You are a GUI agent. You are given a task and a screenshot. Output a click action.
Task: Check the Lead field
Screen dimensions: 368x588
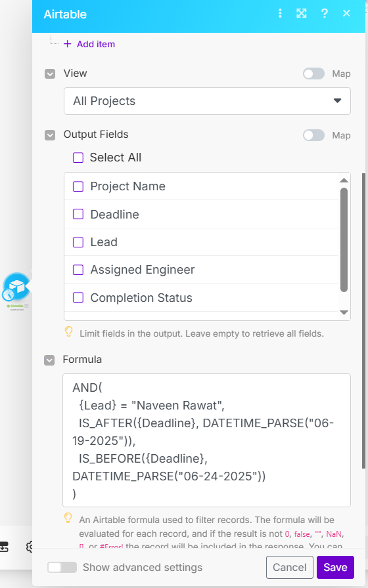(x=78, y=242)
